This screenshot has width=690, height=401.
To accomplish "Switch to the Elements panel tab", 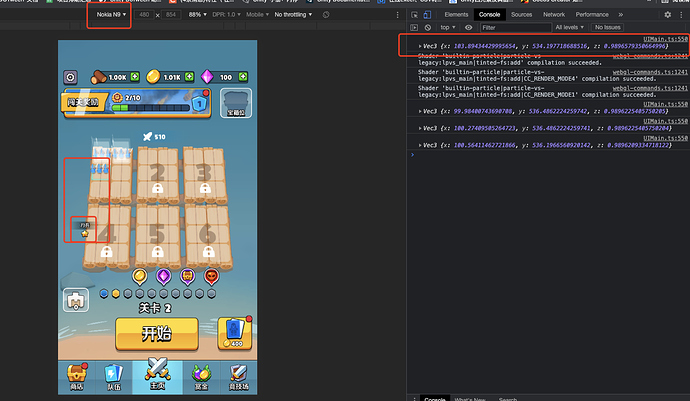I will click(456, 15).
